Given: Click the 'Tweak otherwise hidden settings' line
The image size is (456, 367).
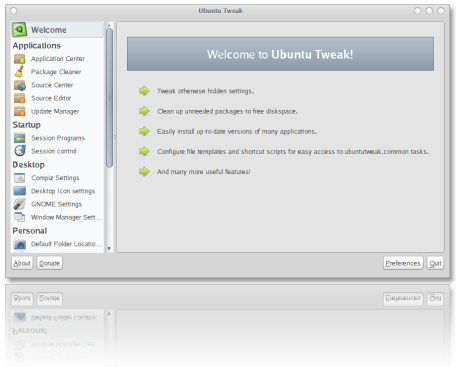Looking at the screenshot, I should [205, 91].
